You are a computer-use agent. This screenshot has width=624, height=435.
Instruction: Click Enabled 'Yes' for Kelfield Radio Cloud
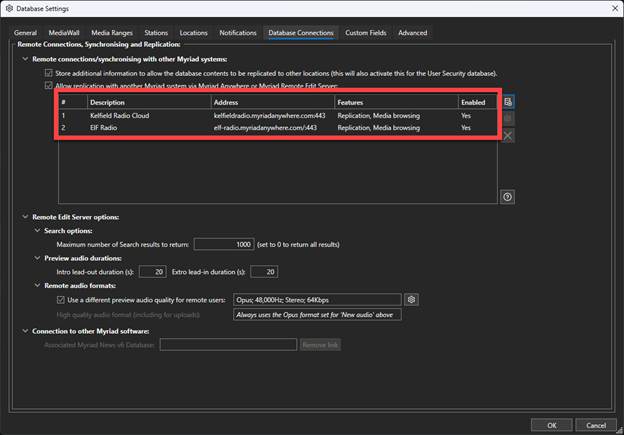point(466,116)
